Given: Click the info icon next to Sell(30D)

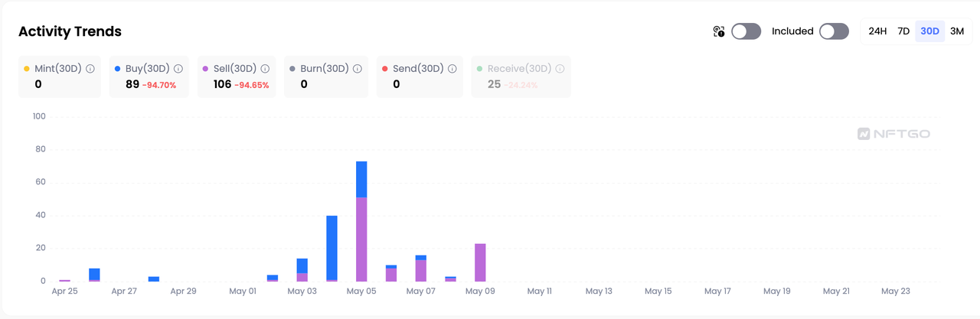Looking at the screenshot, I should coord(265,68).
